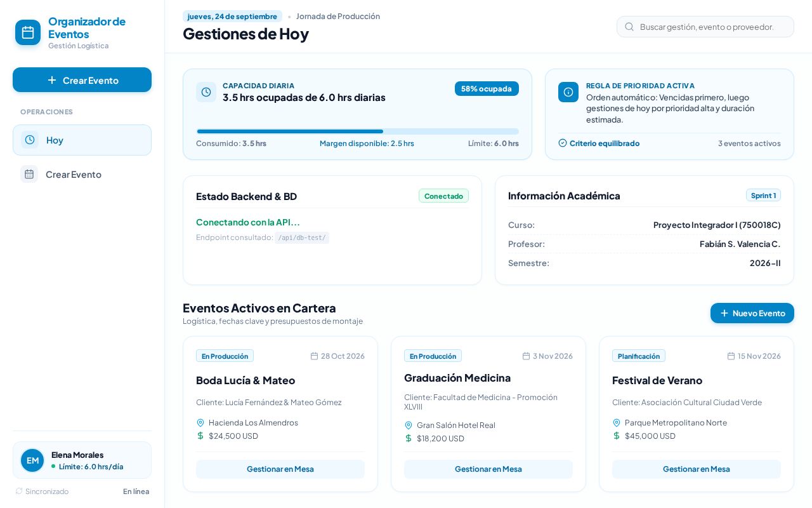Viewport: 812px width, 508px height.
Task: Click dollar icon beside $18,200 USD
Action: pos(409,438)
